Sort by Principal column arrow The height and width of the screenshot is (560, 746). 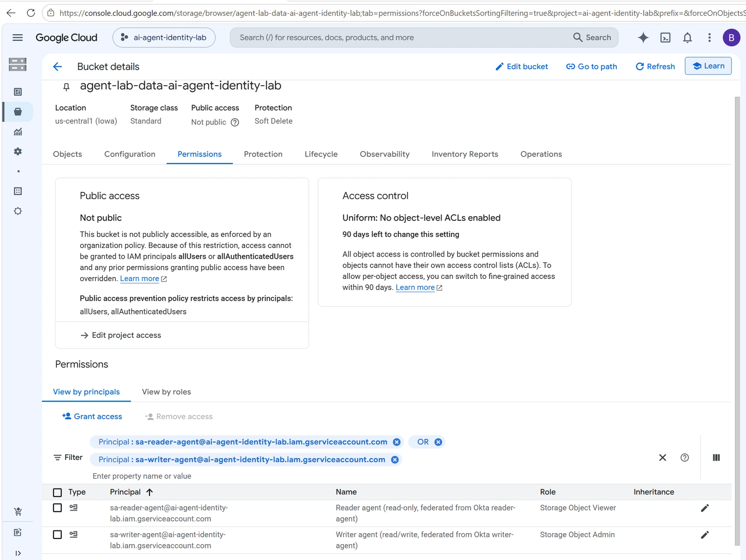(150, 492)
